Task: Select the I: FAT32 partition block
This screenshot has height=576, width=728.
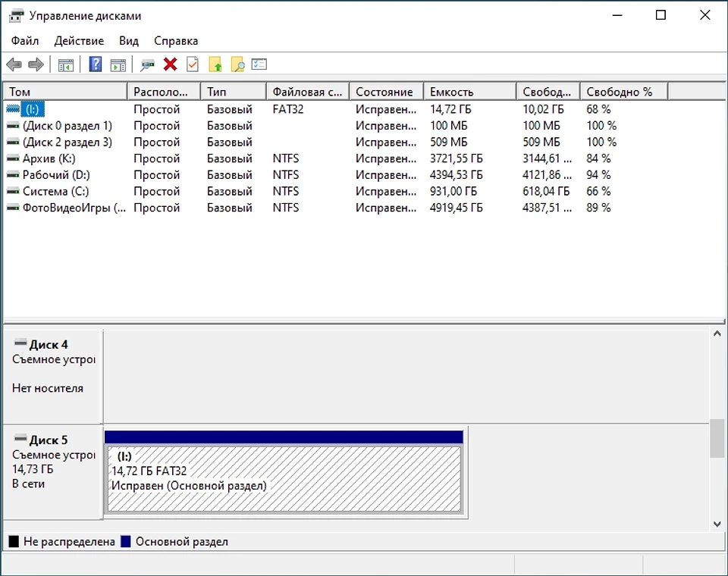Action: coord(284,479)
